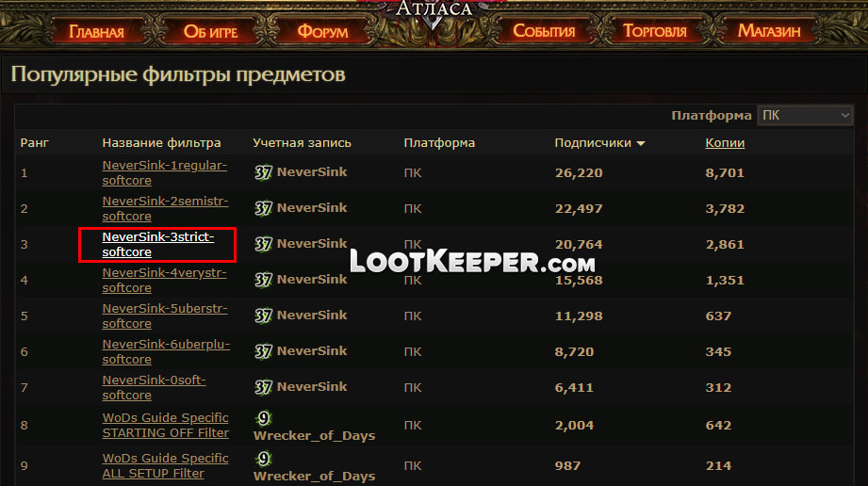Click the badge icon beside NeverSink in row 4
This screenshot has height=486, width=868.
pos(263,280)
